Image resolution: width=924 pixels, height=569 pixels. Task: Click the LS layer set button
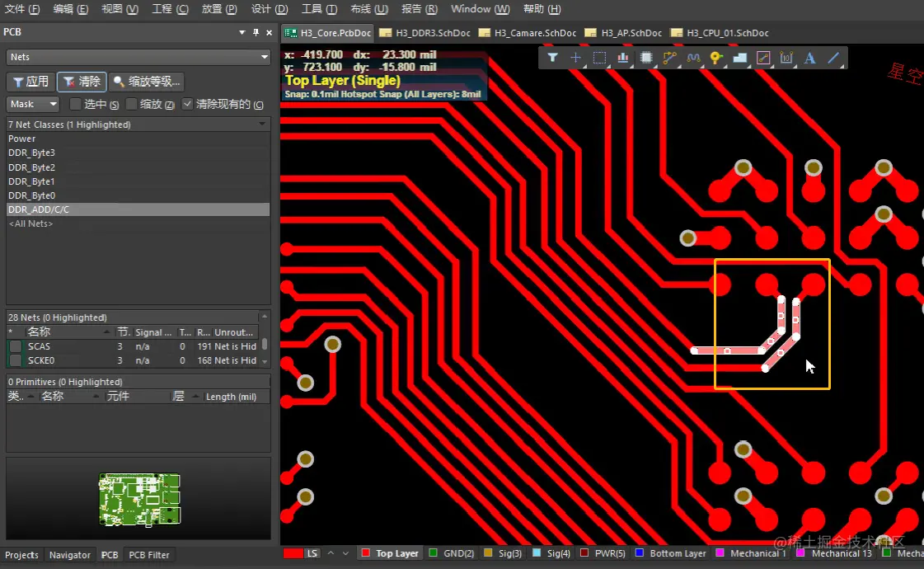coord(312,553)
